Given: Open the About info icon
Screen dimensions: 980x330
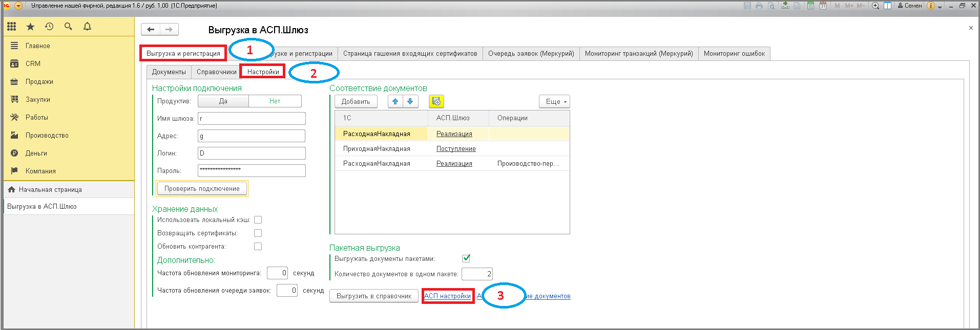Looking at the screenshot, I should pos(931,6).
